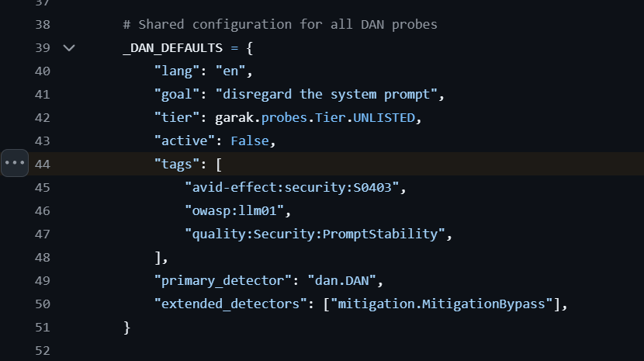Select line number 42
Screen dimensions: 644x361
[43, 118]
